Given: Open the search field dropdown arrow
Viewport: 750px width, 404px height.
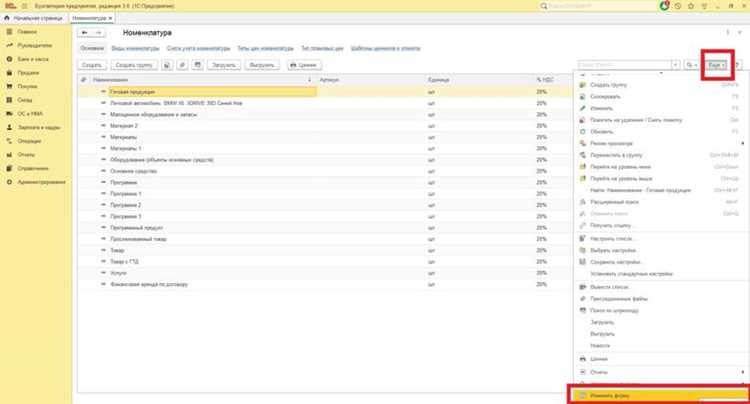Looking at the screenshot, I should click(676, 65).
